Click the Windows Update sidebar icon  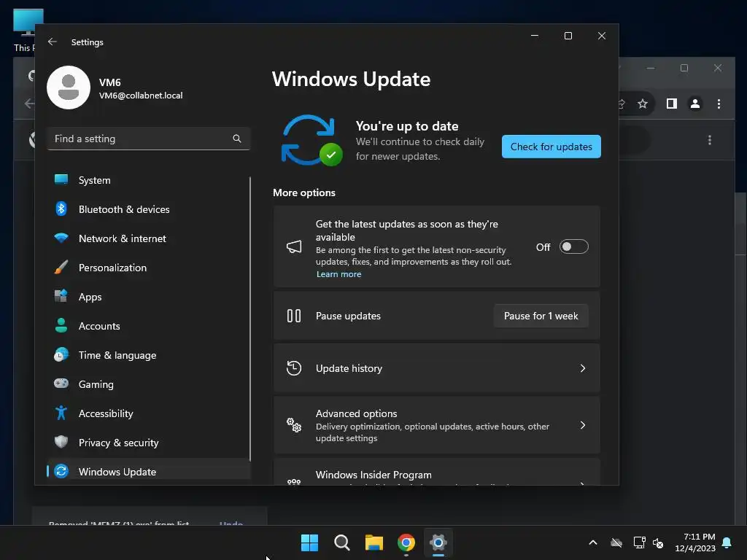point(61,471)
